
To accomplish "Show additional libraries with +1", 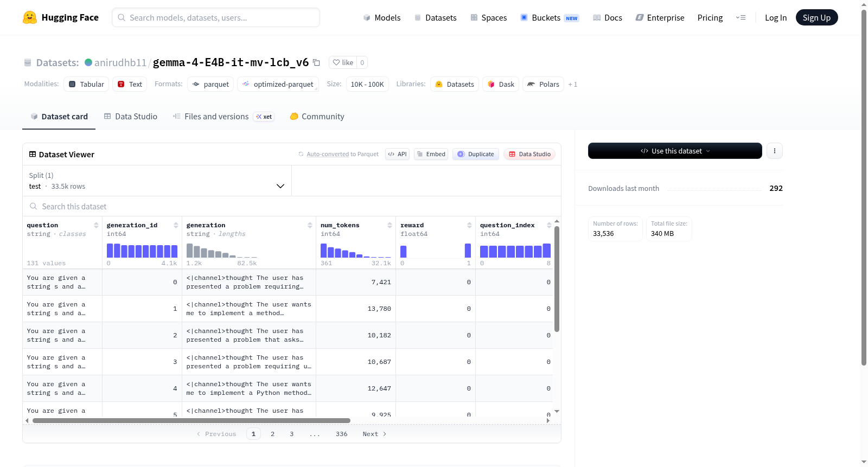I will [x=573, y=84].
